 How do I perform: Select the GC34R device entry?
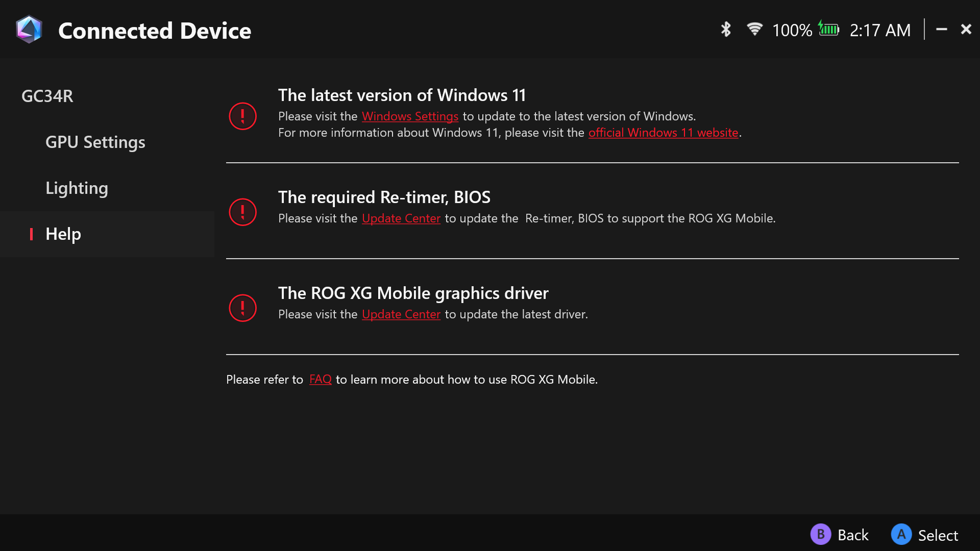pyautogui.click(x=47, y=96)
